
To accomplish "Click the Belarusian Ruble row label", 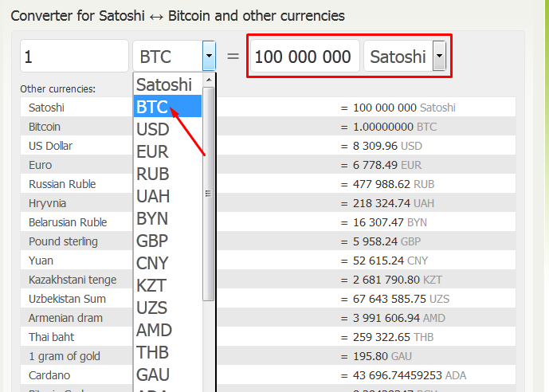I will coord(68,222).
